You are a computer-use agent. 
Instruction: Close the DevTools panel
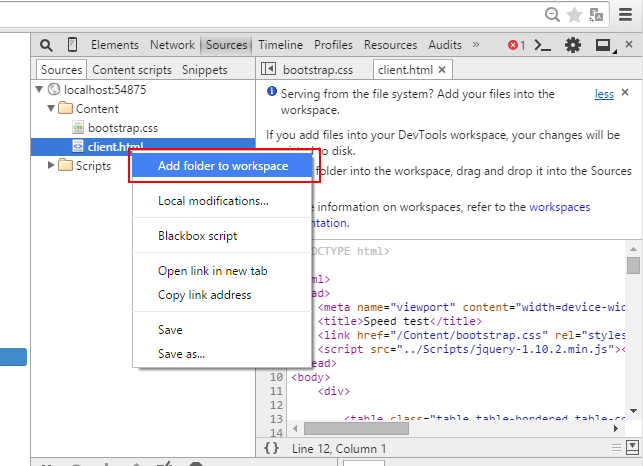click(629, 44)
